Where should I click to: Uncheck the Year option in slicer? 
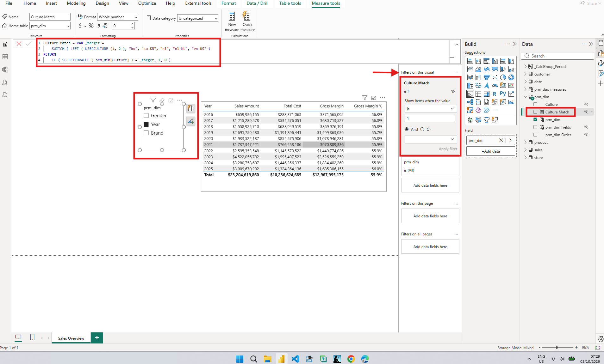point(146,124)
